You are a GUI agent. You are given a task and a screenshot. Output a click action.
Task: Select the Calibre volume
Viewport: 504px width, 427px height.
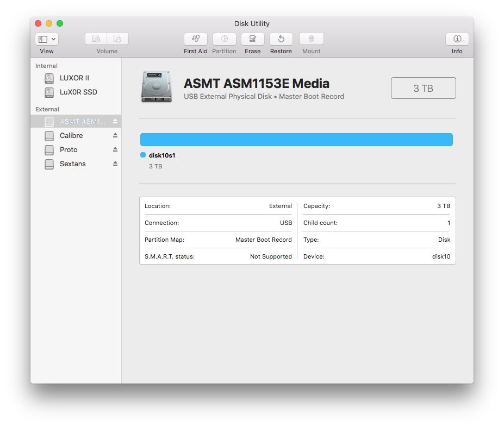pos(76,135)
